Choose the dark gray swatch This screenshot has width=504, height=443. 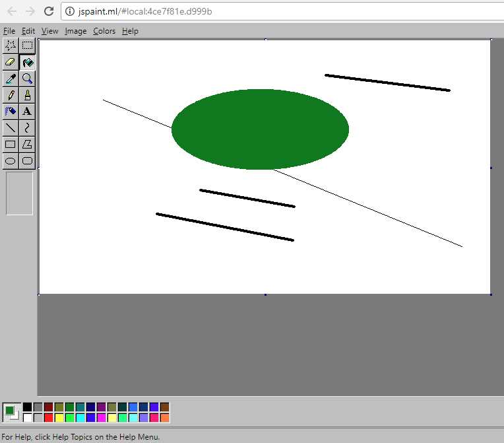point(38,407)
